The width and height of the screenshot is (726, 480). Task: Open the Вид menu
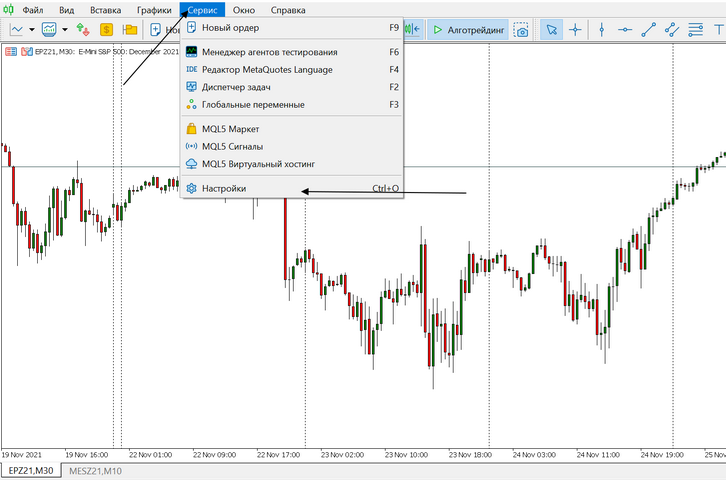[x=67, y=10]
